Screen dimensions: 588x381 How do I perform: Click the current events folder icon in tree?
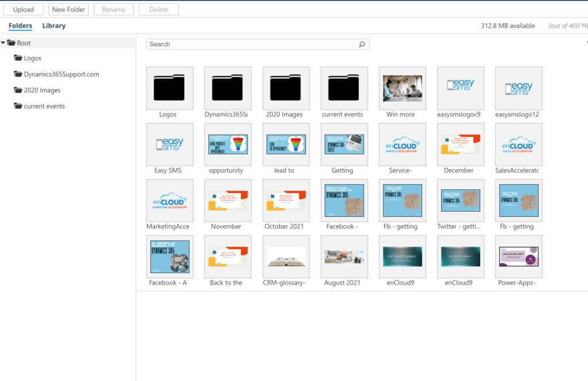[x=18, y=106]
